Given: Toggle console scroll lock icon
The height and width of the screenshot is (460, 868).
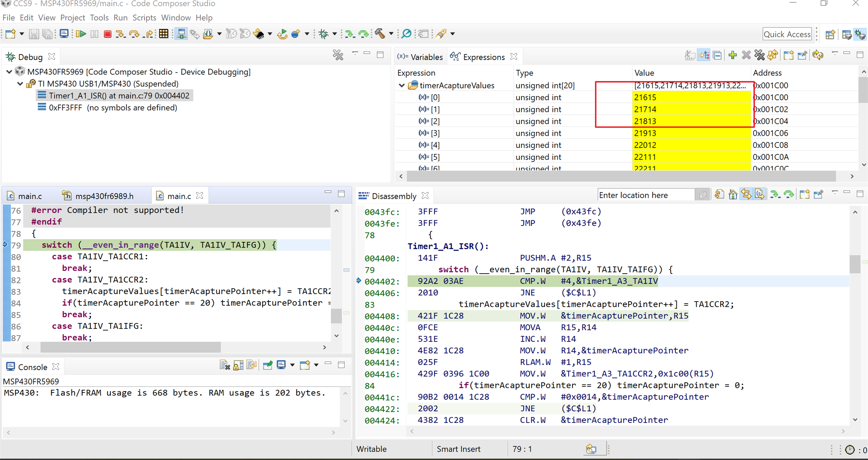Looking at the screenshot, I should 238,365.
